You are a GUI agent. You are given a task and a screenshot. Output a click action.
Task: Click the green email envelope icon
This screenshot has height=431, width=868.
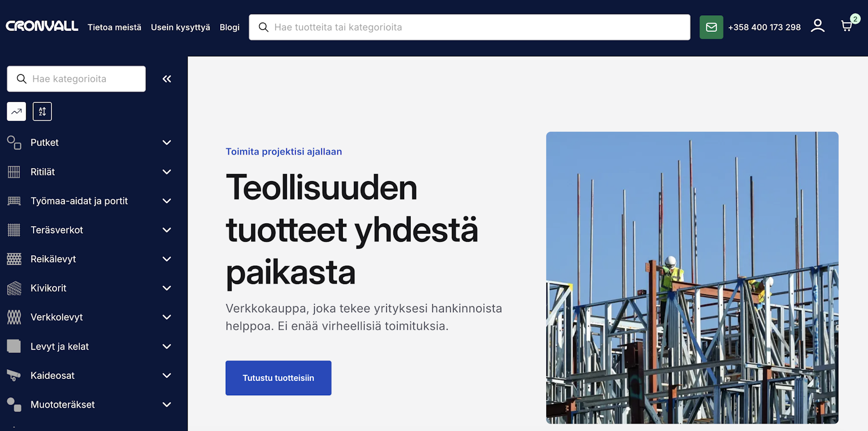pos(711,27)
